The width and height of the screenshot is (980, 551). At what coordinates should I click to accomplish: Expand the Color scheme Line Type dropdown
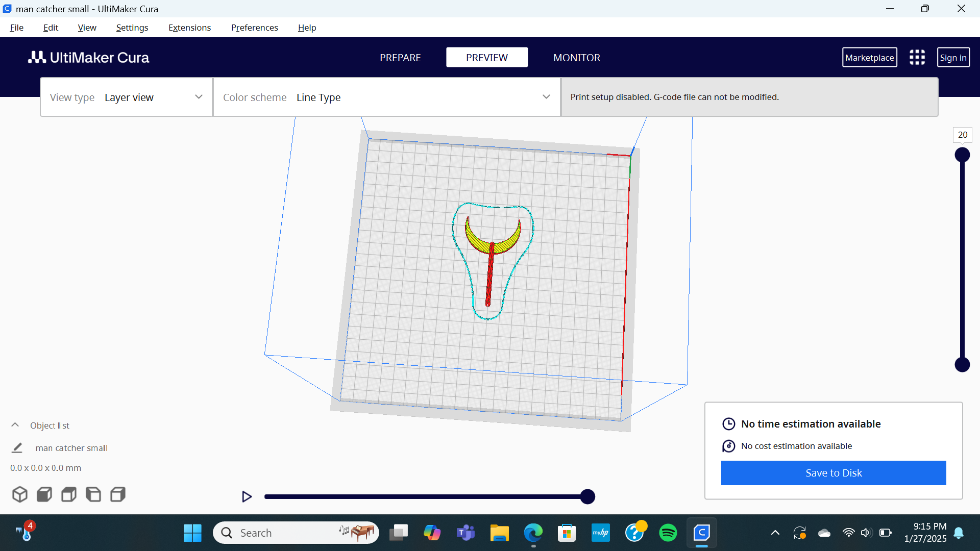[387, 97]
